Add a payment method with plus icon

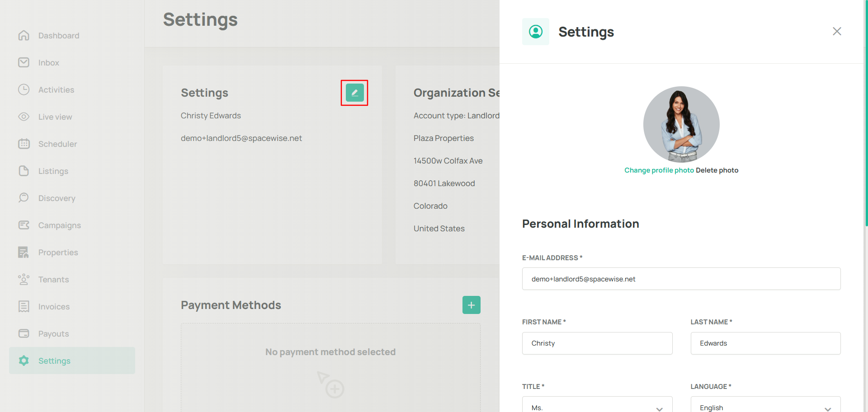(x=471, y=305)
